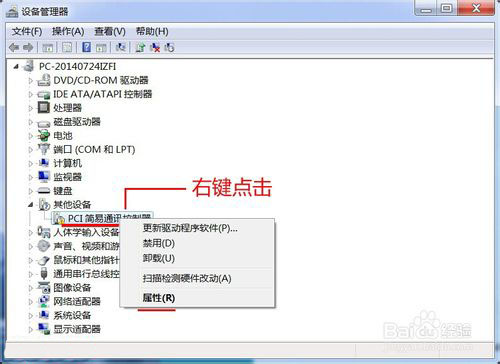Click the Device Manager icon in title bar
This screenshot has height=364, width=500.
[x=12, y=12]
